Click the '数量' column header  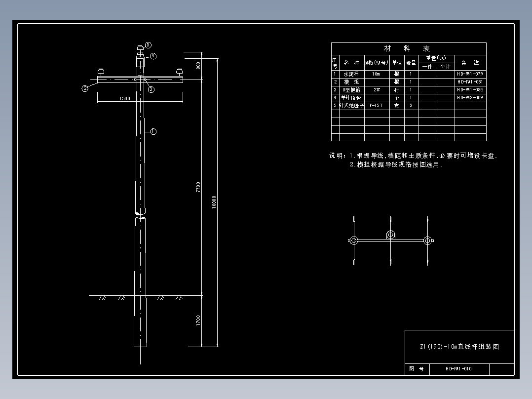(x=411, y=63)
